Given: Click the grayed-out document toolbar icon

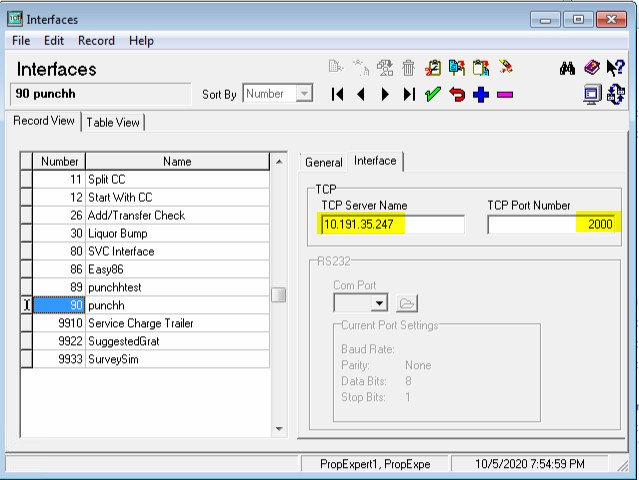Looking at the screenshot, I should point(336,66).
